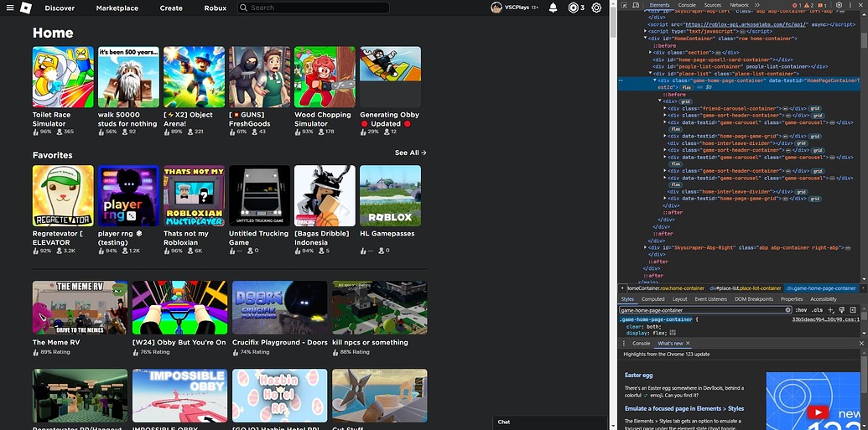Open the arkoselabs script URL link
This screenshot has height=430, width=868.
(x=746, y=25)
